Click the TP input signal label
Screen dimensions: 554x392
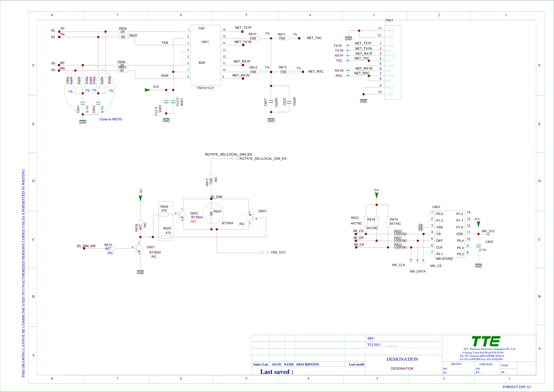pyautogui.click(x=62, y=29)
